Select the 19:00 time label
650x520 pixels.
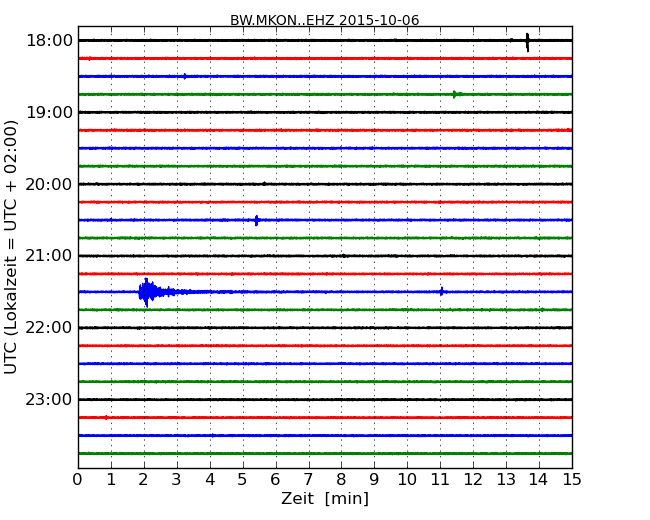pyautogui.click(x=49, y=112)
